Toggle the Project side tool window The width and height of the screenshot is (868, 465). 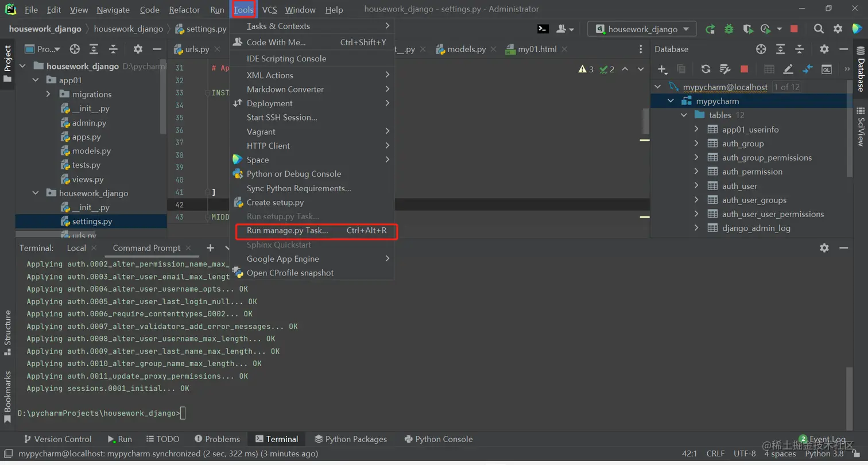7,63
